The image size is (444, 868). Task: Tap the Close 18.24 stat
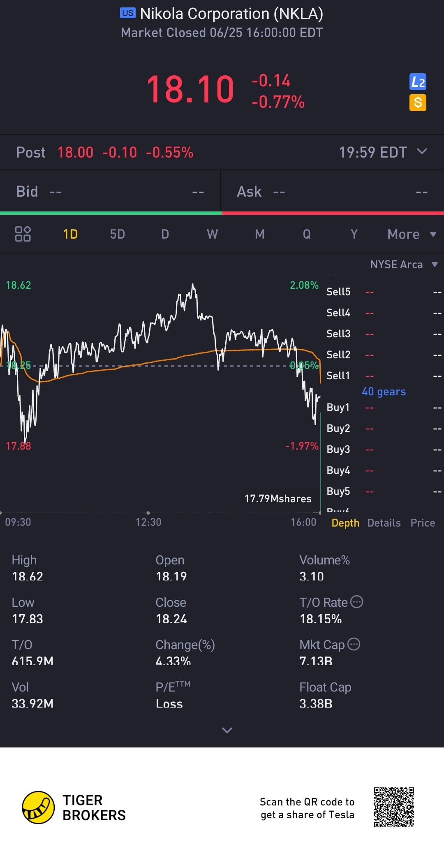pos(171,610)
